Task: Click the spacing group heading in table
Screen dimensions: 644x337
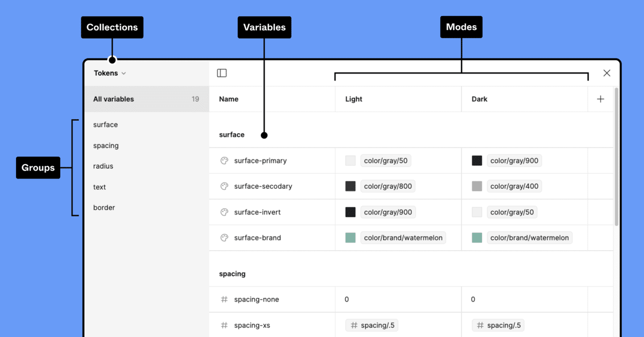Action: coord(232,274)
